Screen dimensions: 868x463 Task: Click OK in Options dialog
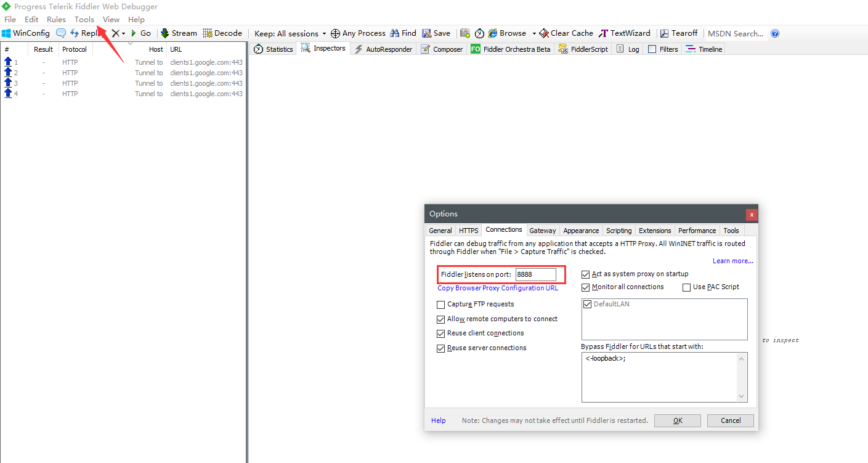point(678,420)
